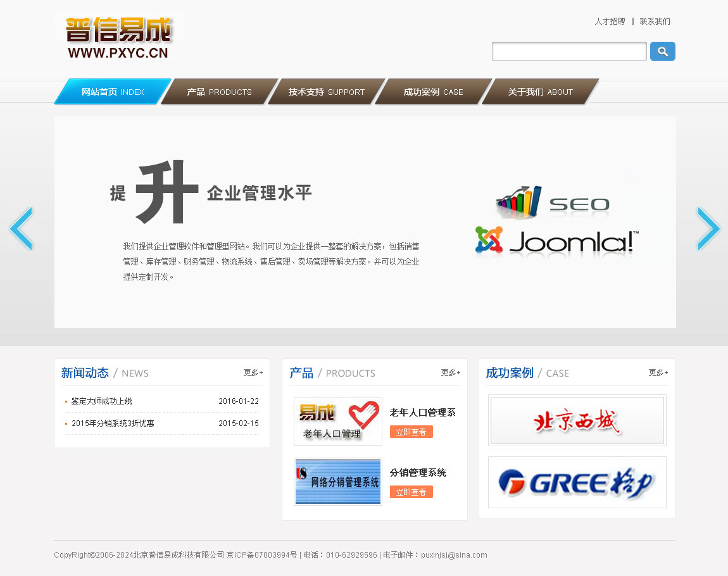Go to next banner slide arrow
This screenshot has width=728, height=576.
(708, 229)
